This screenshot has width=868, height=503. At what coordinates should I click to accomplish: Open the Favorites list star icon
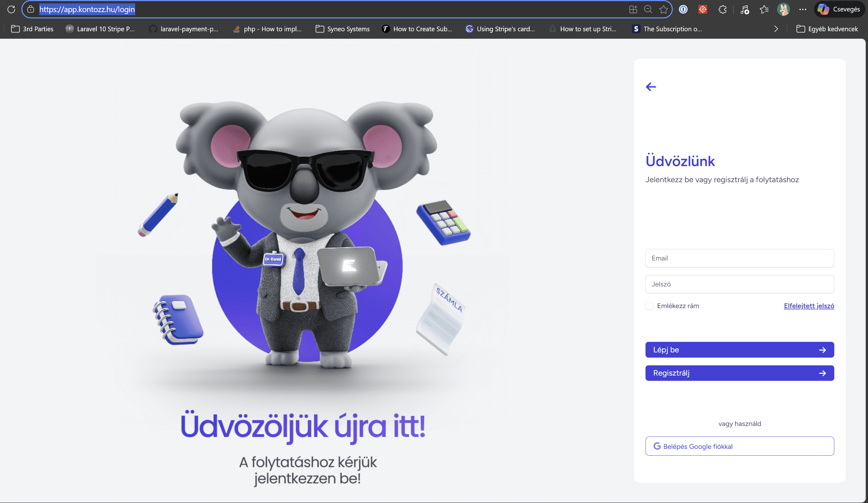tap(764, 9)
